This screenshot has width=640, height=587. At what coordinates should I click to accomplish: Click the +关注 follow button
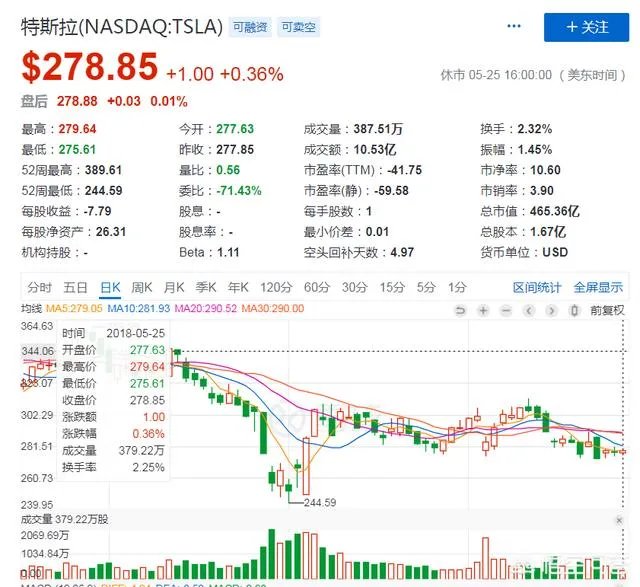[587, 27]
